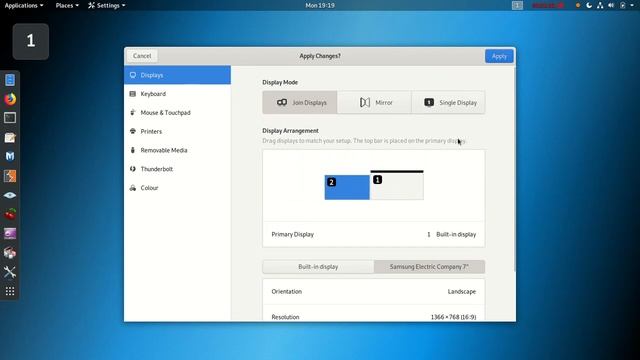This screenshot has height=360, width=640.
Task: Click the network icon in top bar
Action: tap(600, 5)
